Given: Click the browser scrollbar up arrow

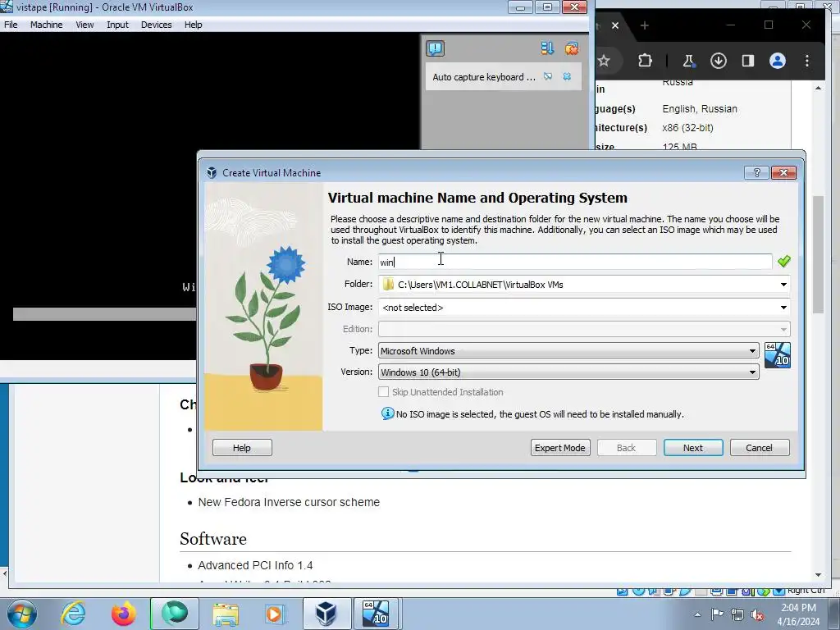Looking at the screenshot, I should [818, 88].
